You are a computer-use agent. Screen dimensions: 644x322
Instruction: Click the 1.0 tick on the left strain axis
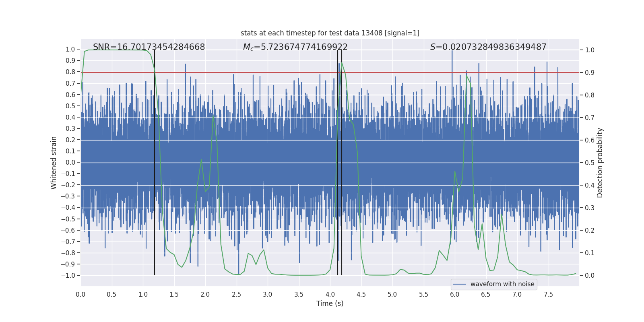(x=70, y=49)
